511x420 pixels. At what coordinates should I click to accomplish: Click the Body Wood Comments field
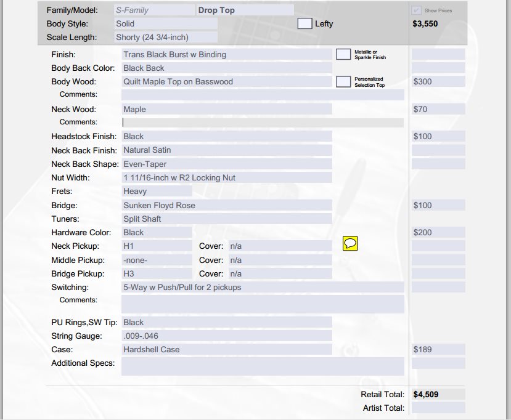pos(263,95)
